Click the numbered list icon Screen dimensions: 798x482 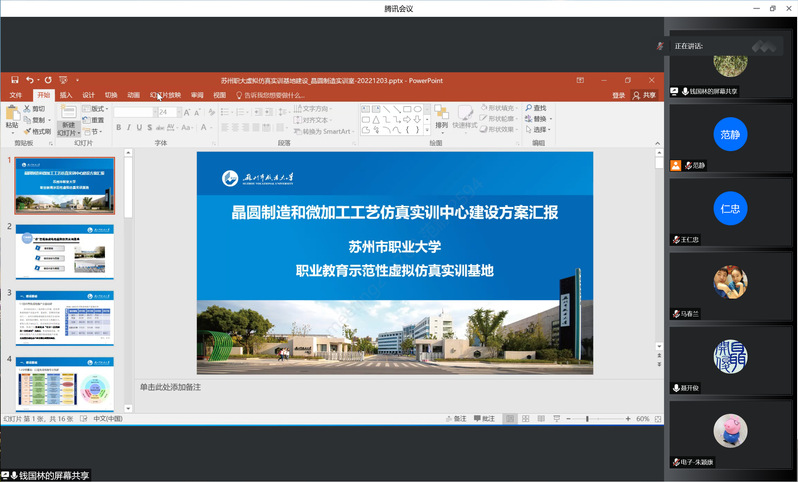pos(240,112)
